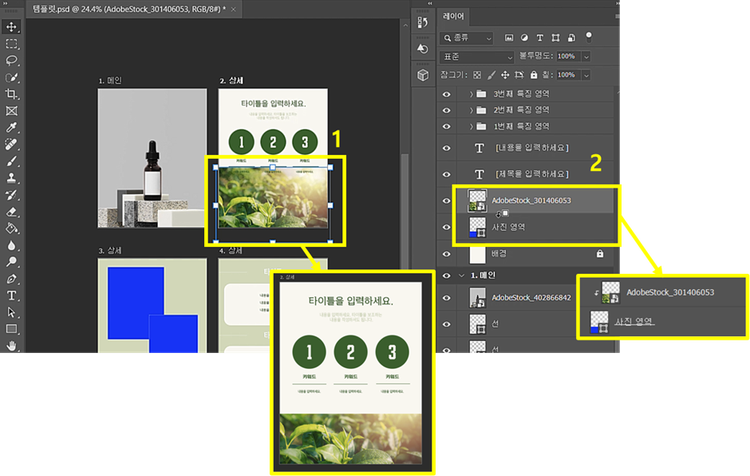Select the Spot Healing Brush tool
This screenshot has width=750, height=476.
pos(11,144)
